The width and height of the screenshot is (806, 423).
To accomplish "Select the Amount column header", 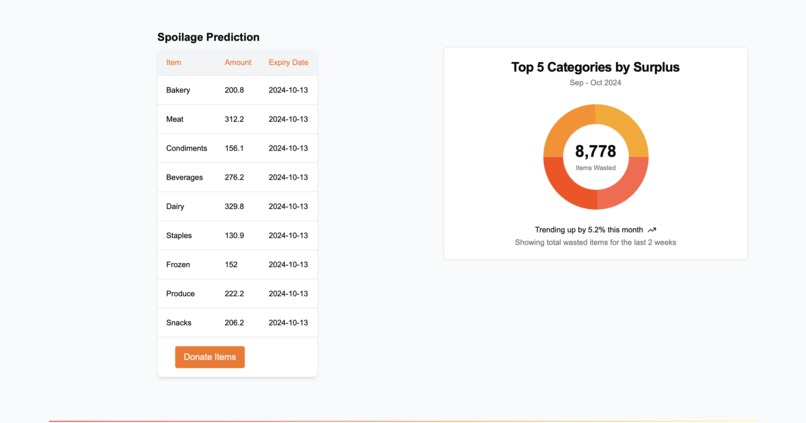I will [237, 62].
